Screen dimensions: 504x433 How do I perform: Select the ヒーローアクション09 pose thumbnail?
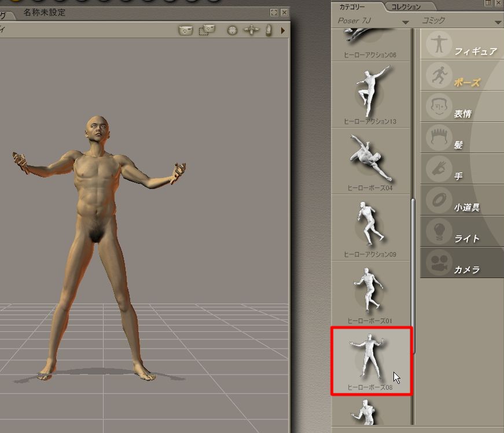[x=370, y=227]
